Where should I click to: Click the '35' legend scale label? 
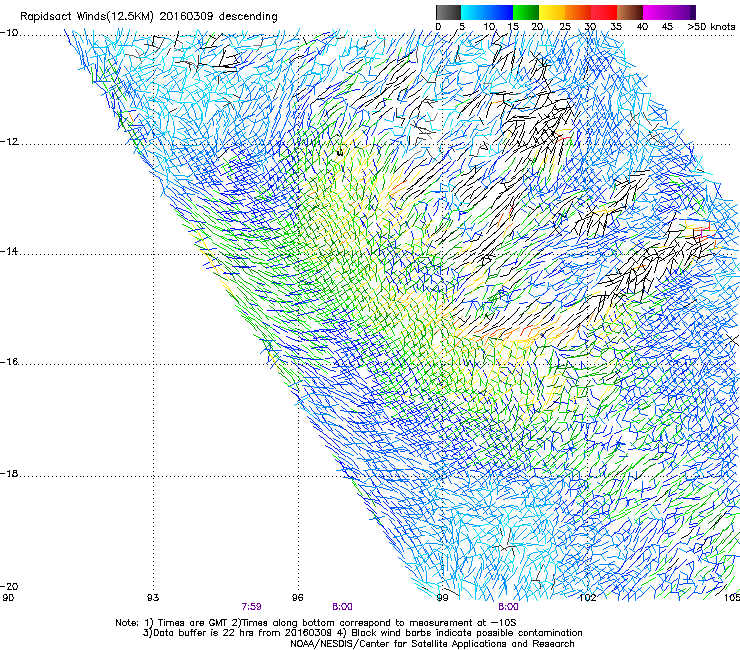point(616,26)
